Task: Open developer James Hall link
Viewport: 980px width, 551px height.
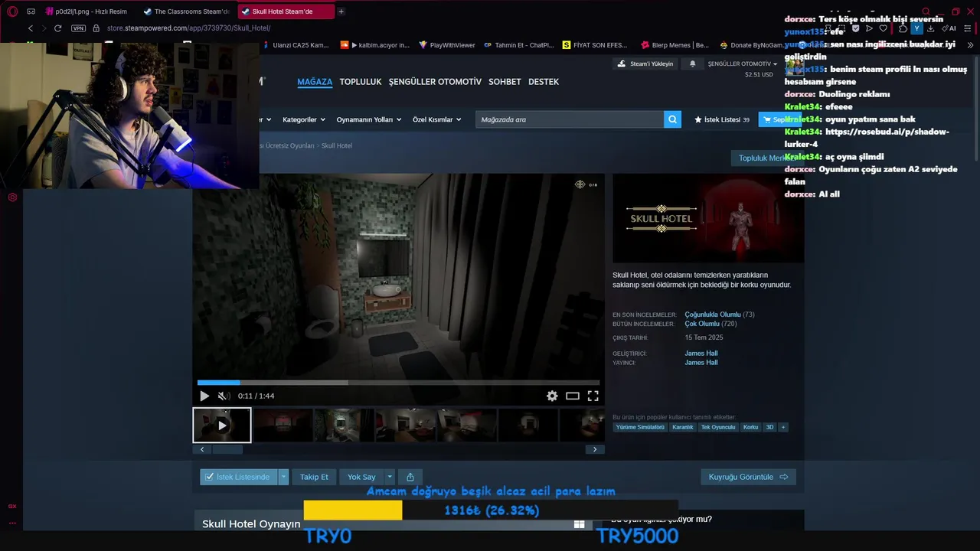Action: (701, 354)
